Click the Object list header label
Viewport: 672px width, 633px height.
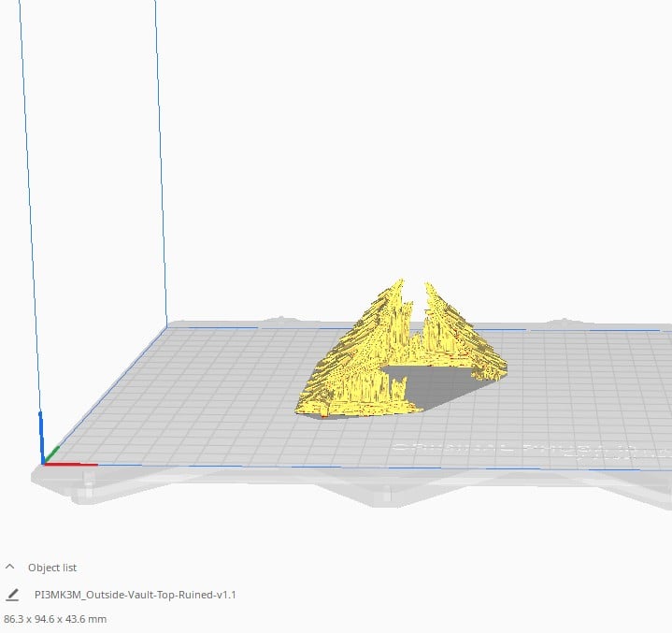point(52,568)
